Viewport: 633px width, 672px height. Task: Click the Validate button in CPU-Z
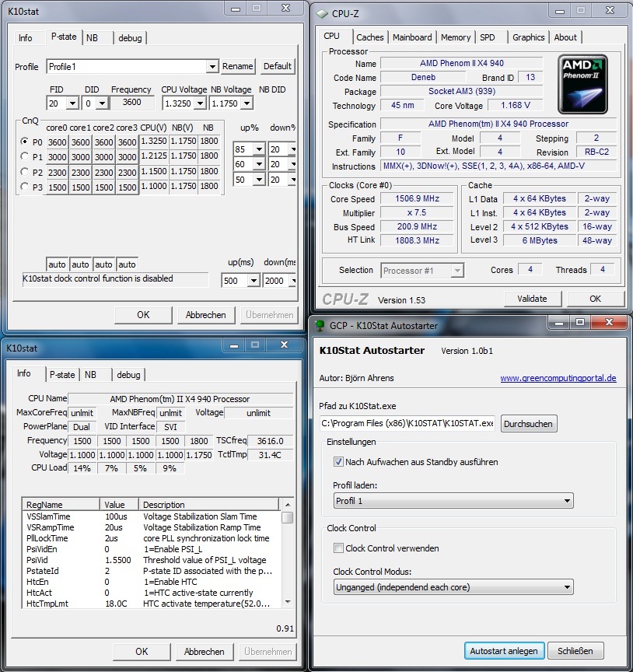click(532, 299)
